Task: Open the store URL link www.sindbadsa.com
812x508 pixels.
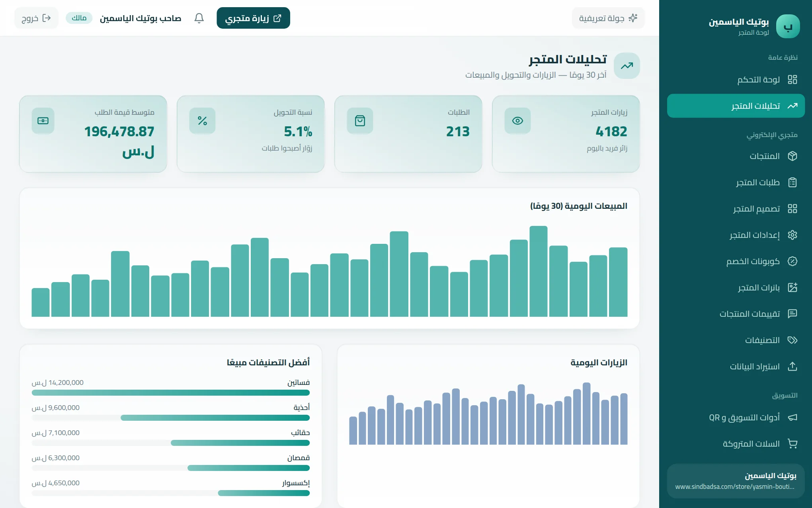Action: pos(735,486)
